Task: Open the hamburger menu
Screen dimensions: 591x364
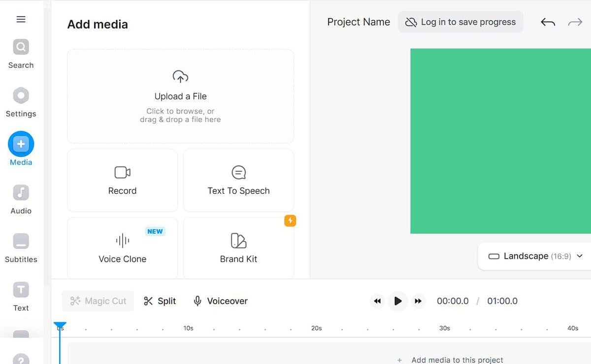Action: point(21,19)
